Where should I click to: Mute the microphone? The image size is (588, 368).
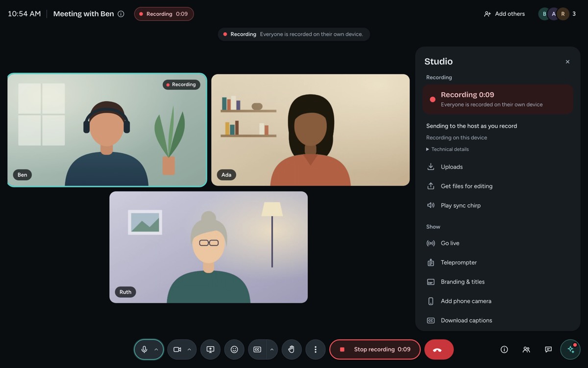144,349
